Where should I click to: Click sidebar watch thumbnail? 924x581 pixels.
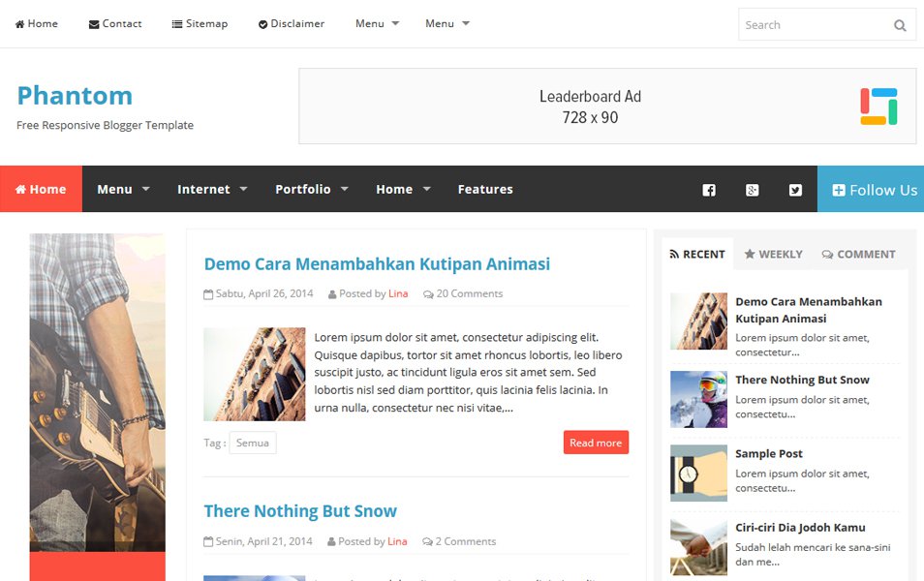(x=698, y=474)
